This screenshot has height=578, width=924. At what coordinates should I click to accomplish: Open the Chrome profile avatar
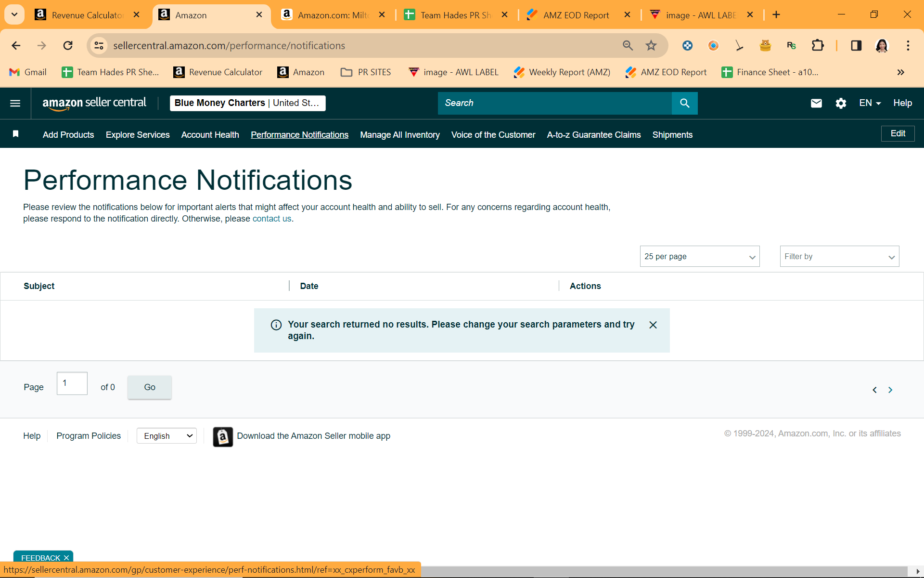click(882, 46)
